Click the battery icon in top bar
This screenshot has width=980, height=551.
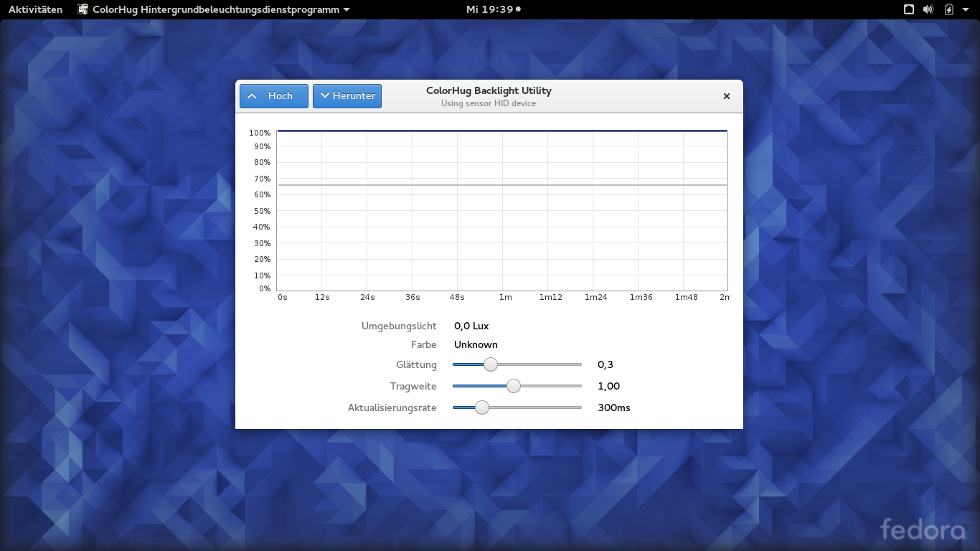(949, 9)
